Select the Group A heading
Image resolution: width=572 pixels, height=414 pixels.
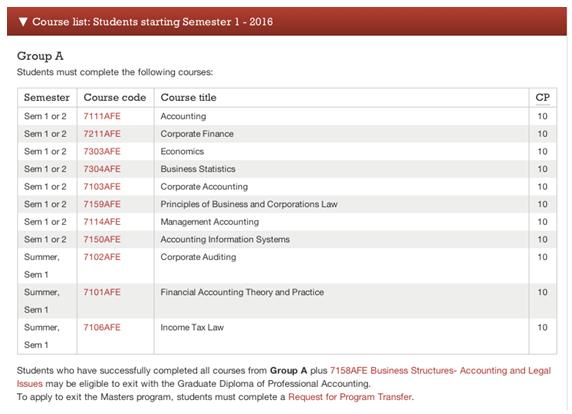tap(40, 56)
